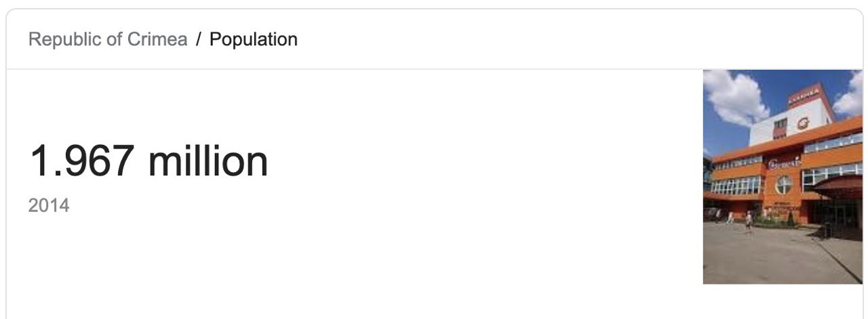Click the 1.967 million population figure
The image size is (868, 319).
point(149,161)
